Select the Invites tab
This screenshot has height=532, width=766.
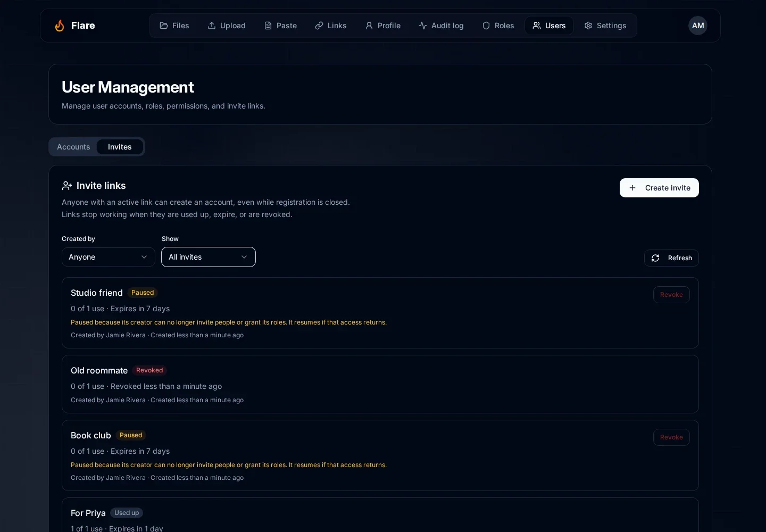pyautogui.click(x=120, y=147)
